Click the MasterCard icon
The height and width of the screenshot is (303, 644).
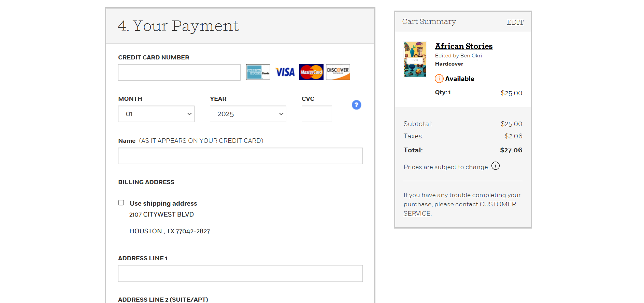(x=311, y=72)
